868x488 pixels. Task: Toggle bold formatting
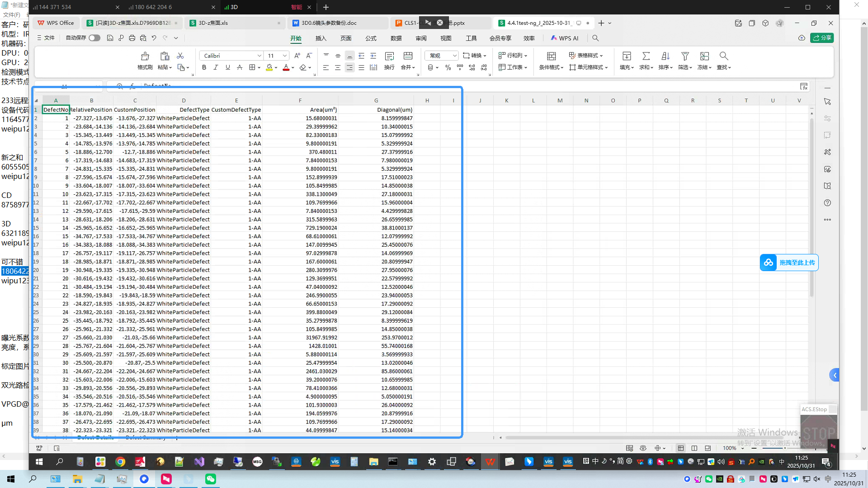click(204, 67)
